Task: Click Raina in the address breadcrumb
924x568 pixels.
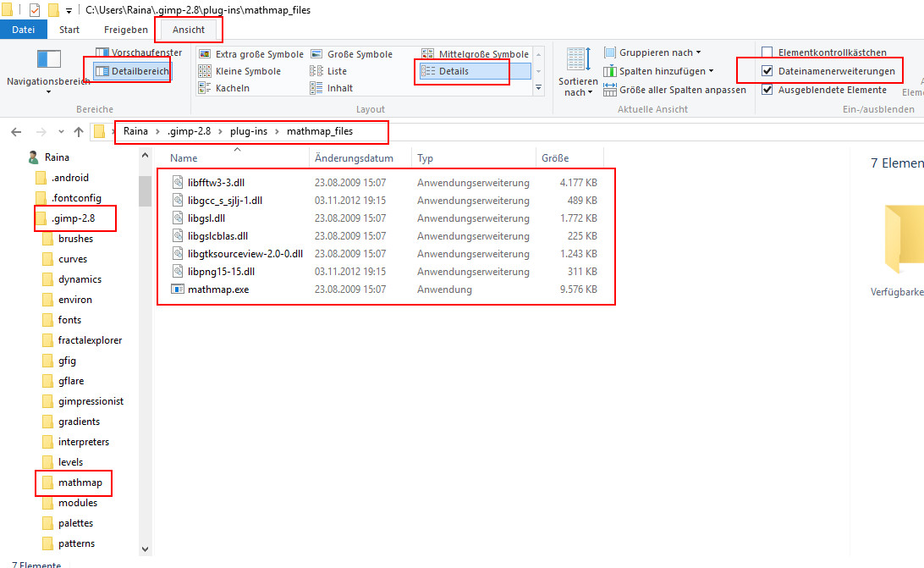Action: (x=135, y=131)
